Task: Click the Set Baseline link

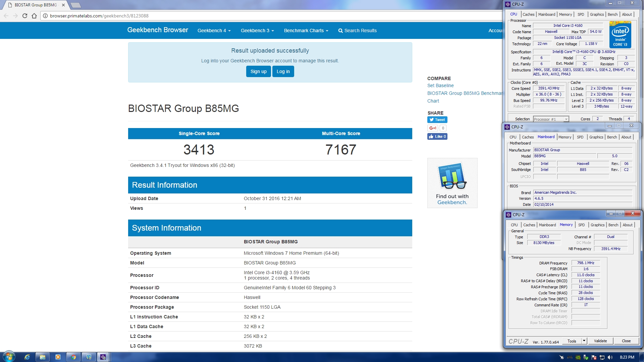Action: (x=440, y=85)
